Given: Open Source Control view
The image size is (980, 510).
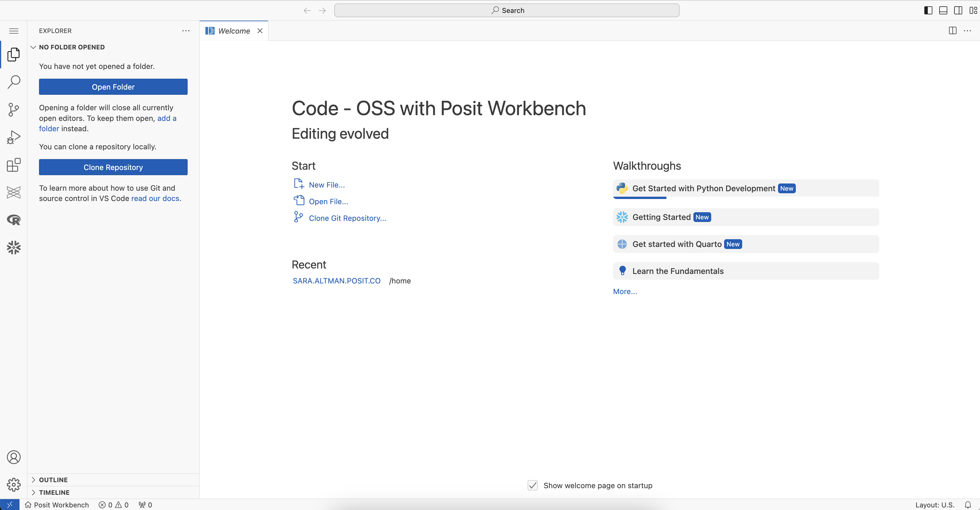Looking at the screenshot, I should click(x=14, y=110).
